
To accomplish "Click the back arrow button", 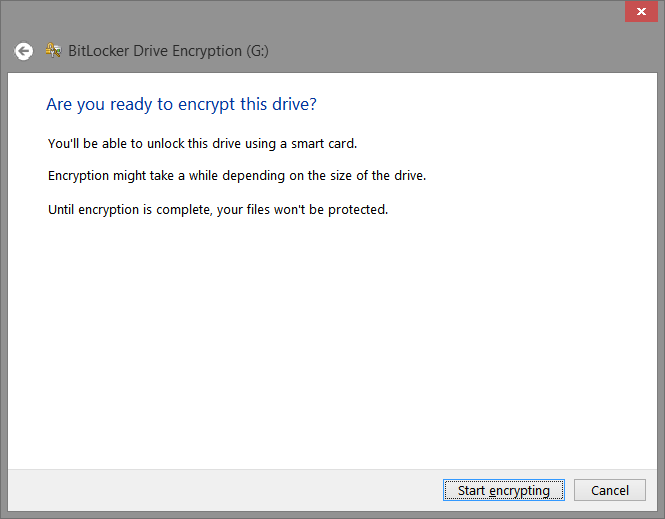I will tap(24, 51).
